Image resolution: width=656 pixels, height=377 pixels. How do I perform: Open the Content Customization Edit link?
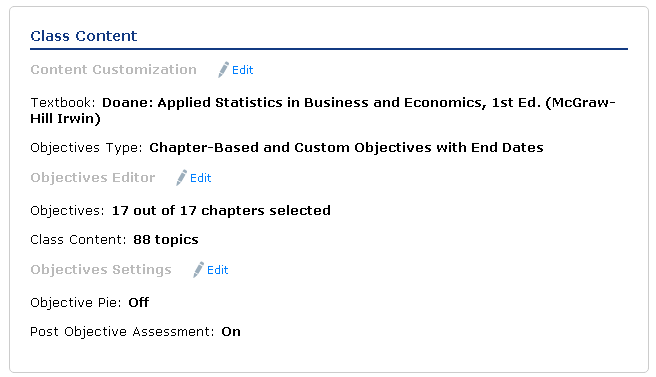tap(243, 70)
